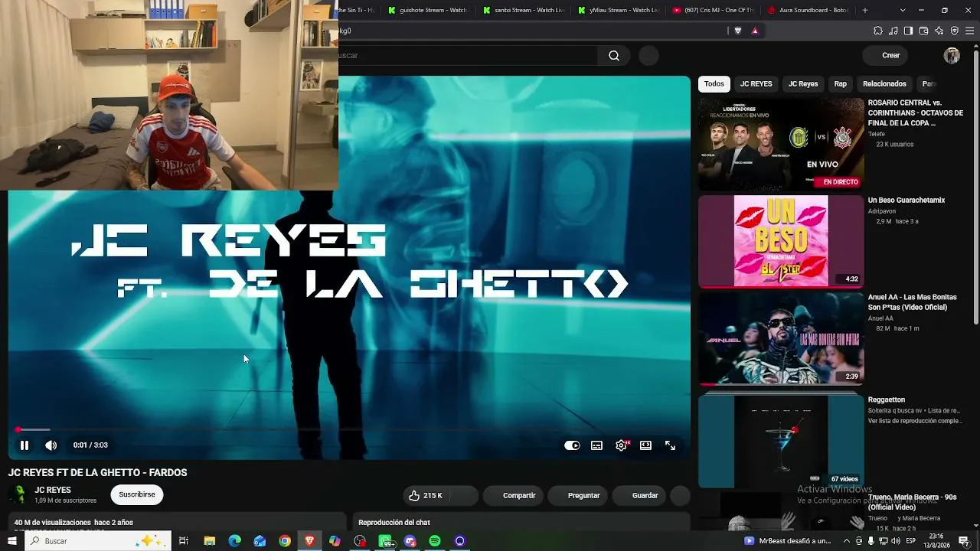Open the Un Beso Guarachetamix thumbnail

781,241
